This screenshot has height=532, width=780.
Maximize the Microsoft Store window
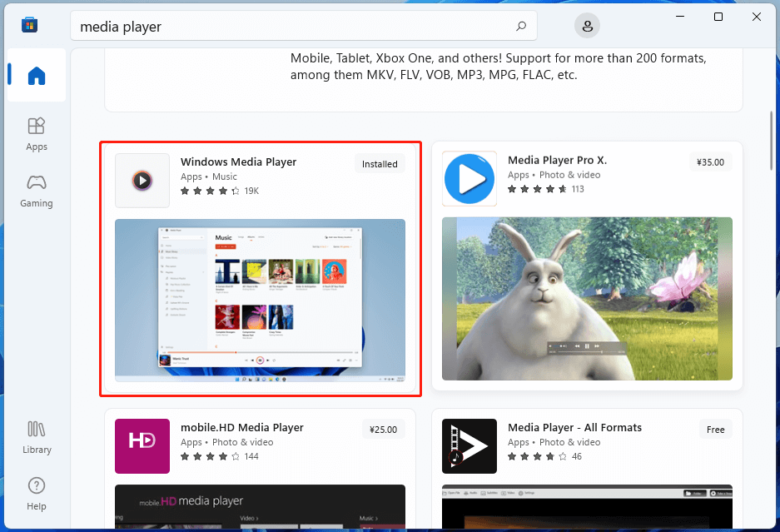point(718,17)
